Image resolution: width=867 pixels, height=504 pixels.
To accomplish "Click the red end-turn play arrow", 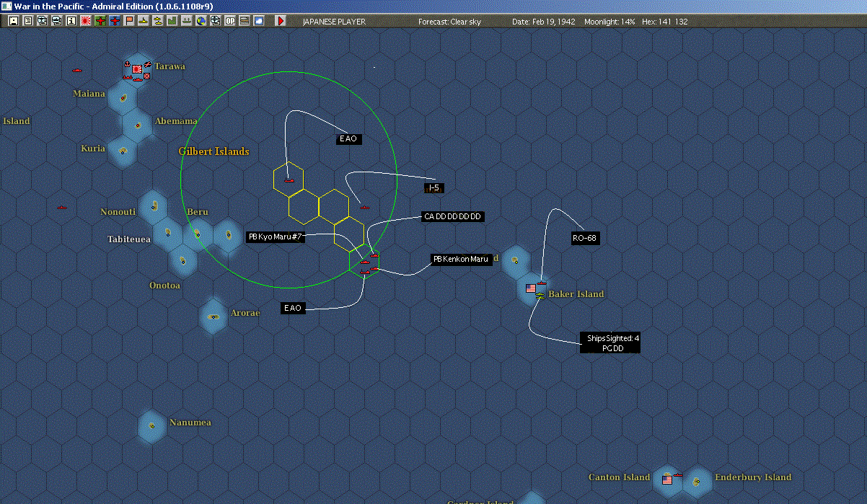I will (x=281, y=21).
